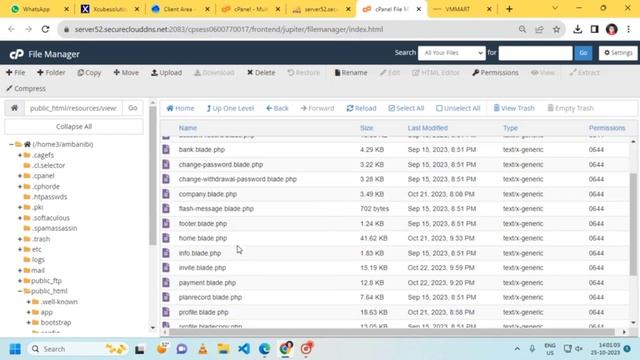
Task: Collapse the public_html folder
Action: click(x=20, y=291)
